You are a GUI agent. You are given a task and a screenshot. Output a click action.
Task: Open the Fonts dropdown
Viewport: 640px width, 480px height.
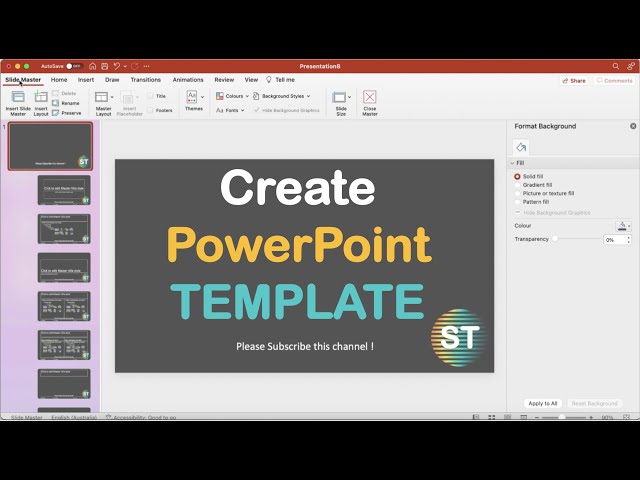[x=230, y=110]
